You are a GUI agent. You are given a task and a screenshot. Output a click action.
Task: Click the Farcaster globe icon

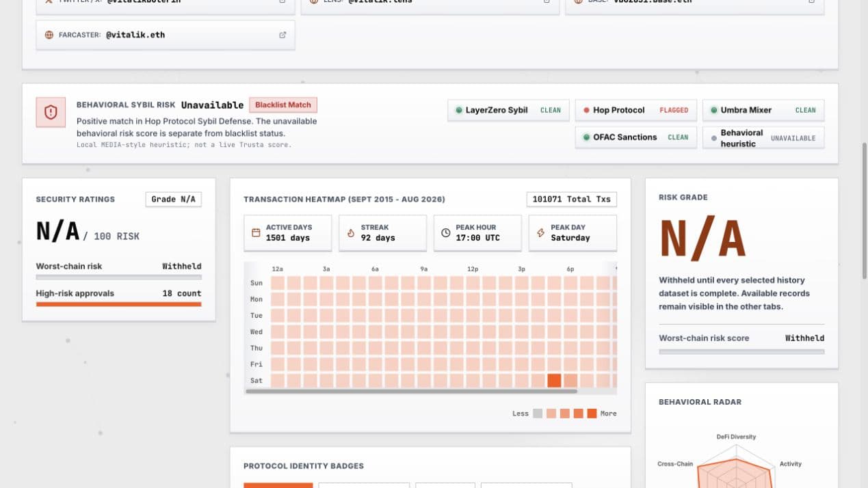49,35
